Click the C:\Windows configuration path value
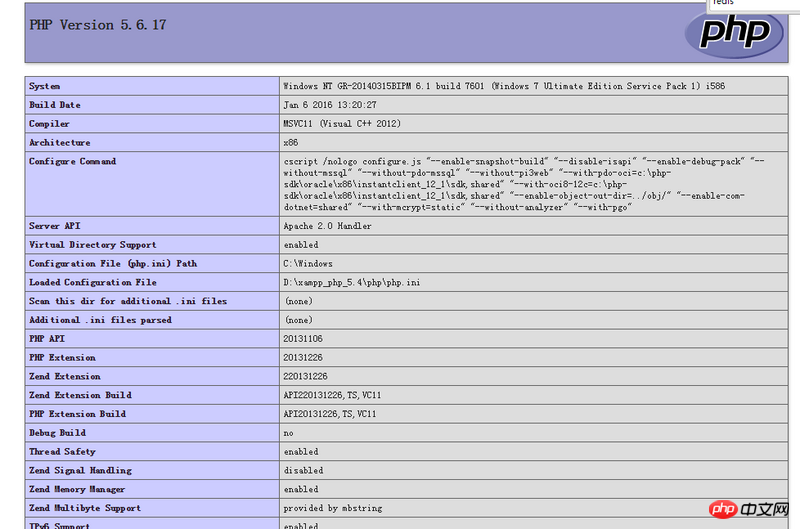The height and width of the screenshot is (529, 800). [x=308, y=264]
